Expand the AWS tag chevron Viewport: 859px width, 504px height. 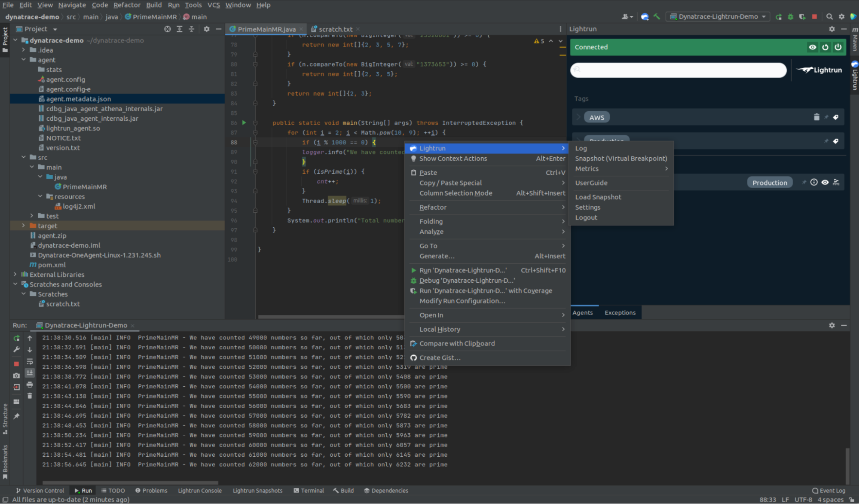(578, 117)
